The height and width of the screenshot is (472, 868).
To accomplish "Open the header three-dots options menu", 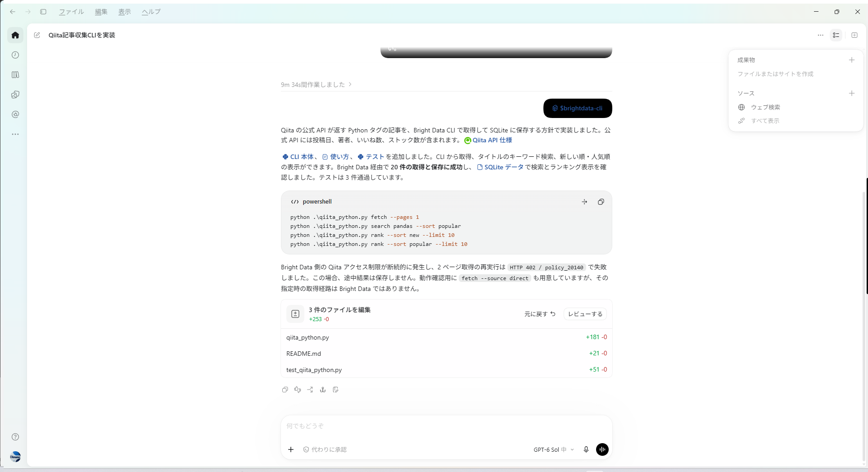I will 821,35.
